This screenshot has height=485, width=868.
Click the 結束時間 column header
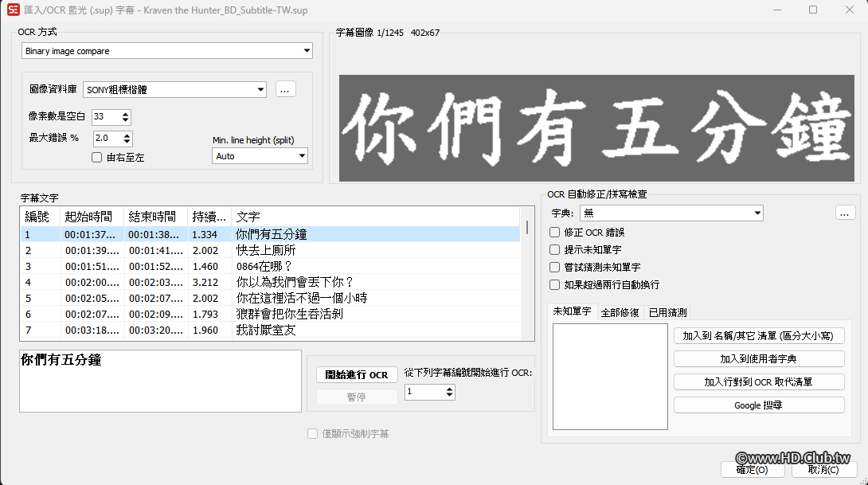pyautogui.click(x=155, y=217)
